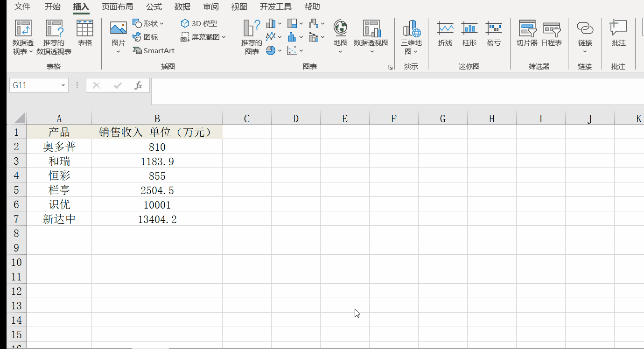This screenshot has height=349, width=644.
Task: Click the 推荐的图表 recommended charts icon
Action: (x=252, y=29)
